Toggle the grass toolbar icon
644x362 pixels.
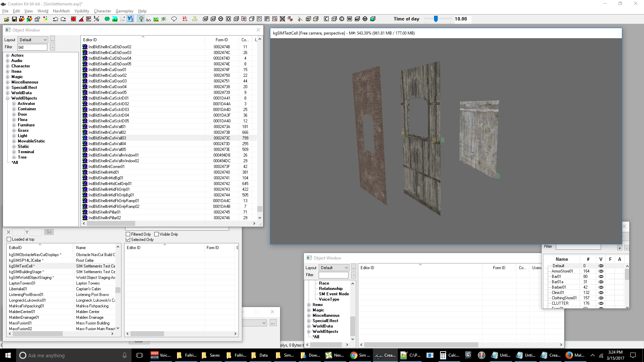[156, 19]
